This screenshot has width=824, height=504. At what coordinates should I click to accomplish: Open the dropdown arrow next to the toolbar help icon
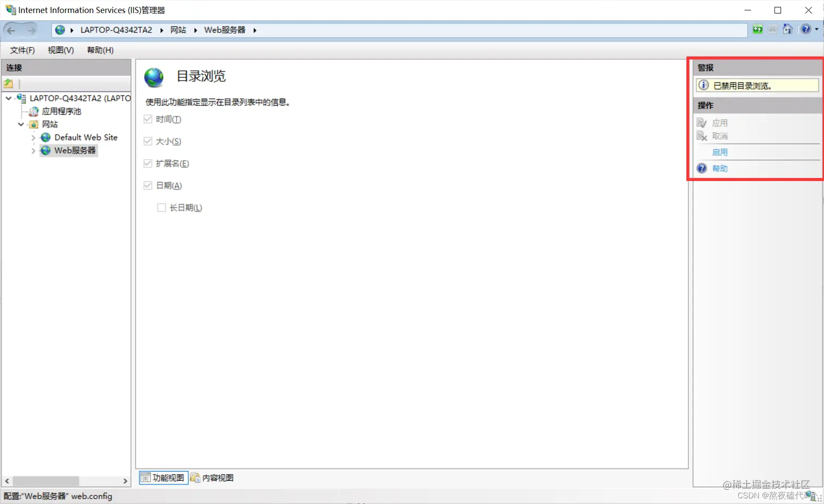[816, 29]
